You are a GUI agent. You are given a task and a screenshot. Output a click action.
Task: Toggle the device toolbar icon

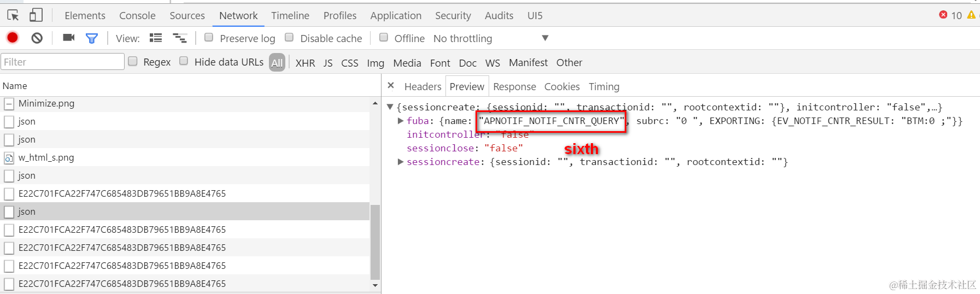tap(36, 15)
